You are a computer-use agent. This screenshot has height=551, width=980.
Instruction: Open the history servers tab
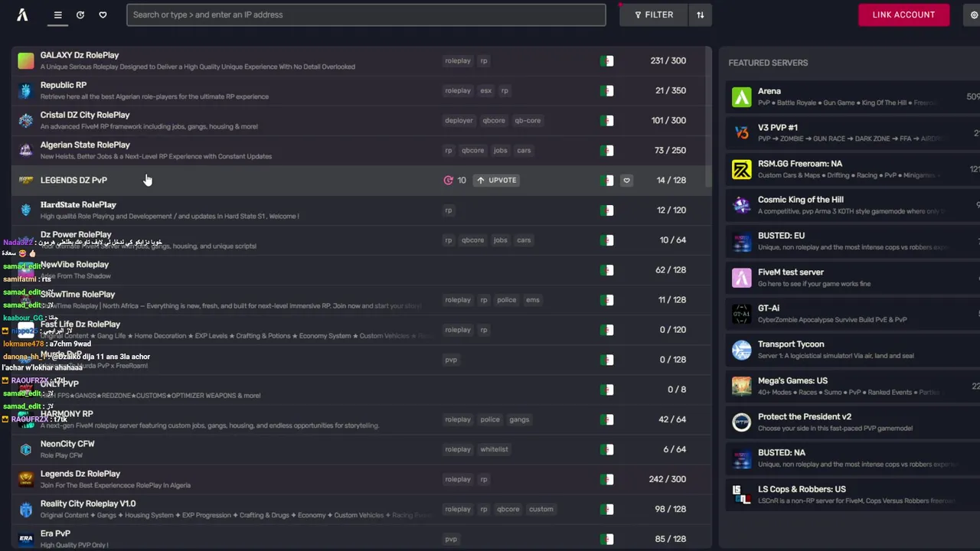coord(80,15)
